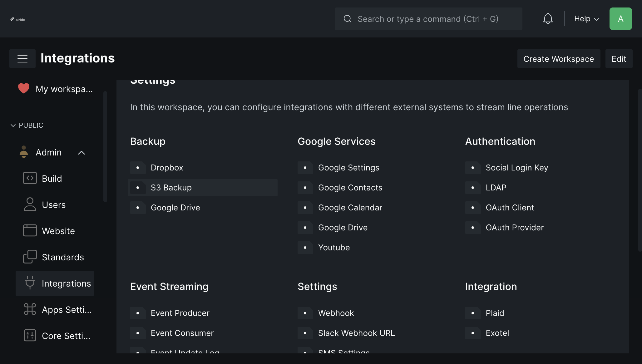Open the Social Login Key link

coord(517,168)
